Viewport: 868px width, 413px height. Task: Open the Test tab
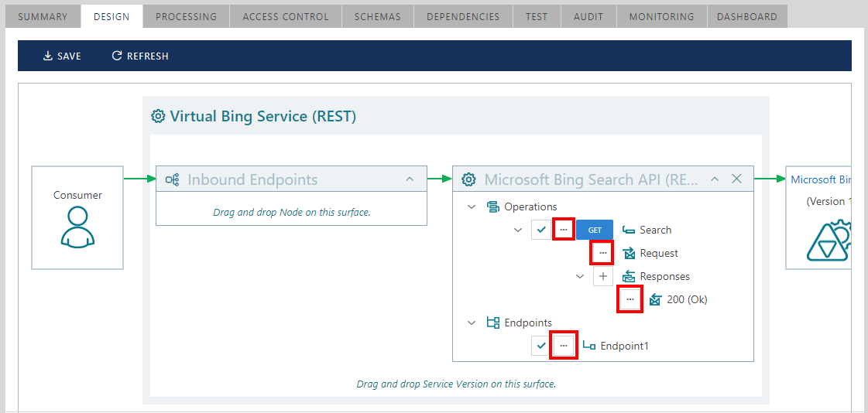coord(537,16)
